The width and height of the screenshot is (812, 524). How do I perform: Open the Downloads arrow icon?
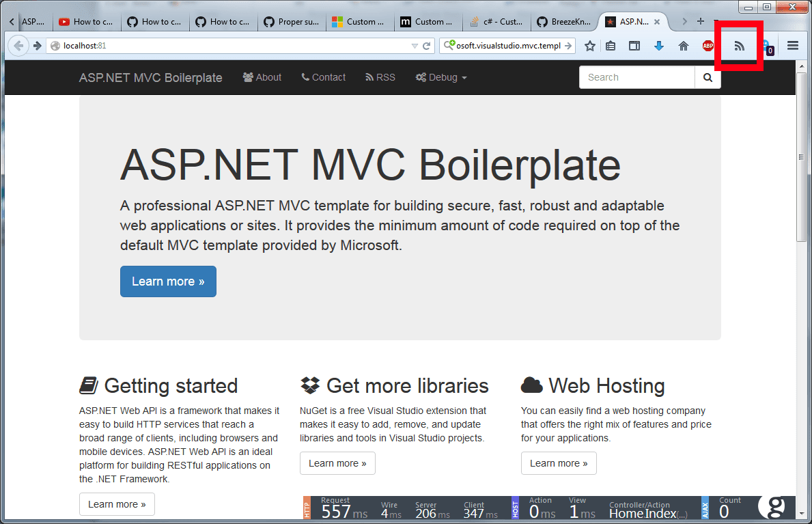pyautogui.click(x=659, y=46)
